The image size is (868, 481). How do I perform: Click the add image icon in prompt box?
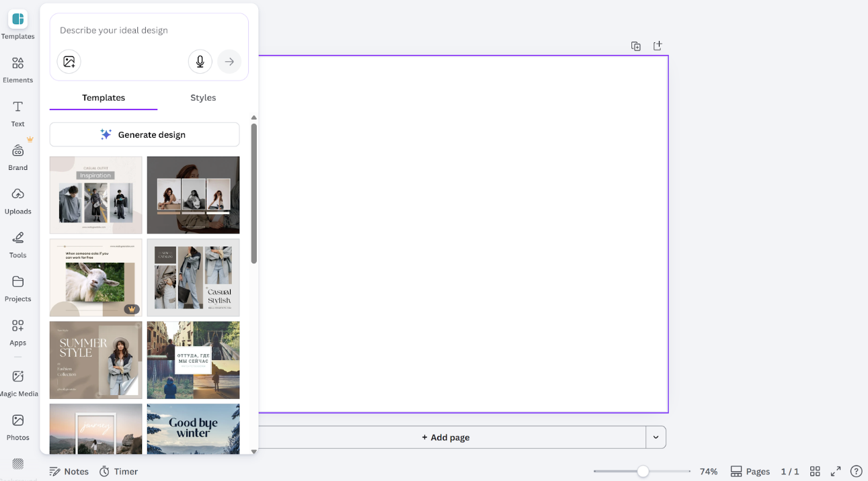tap(69, 62)
